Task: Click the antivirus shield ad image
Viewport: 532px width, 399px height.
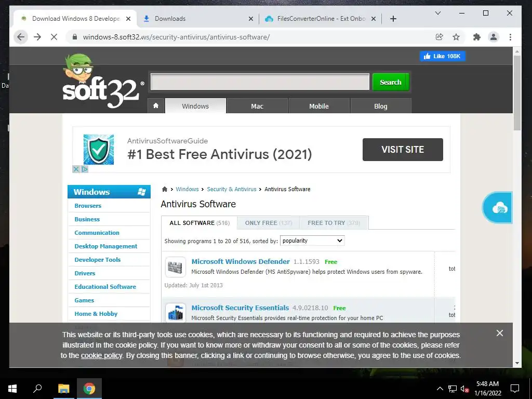Action: [99, 149]
